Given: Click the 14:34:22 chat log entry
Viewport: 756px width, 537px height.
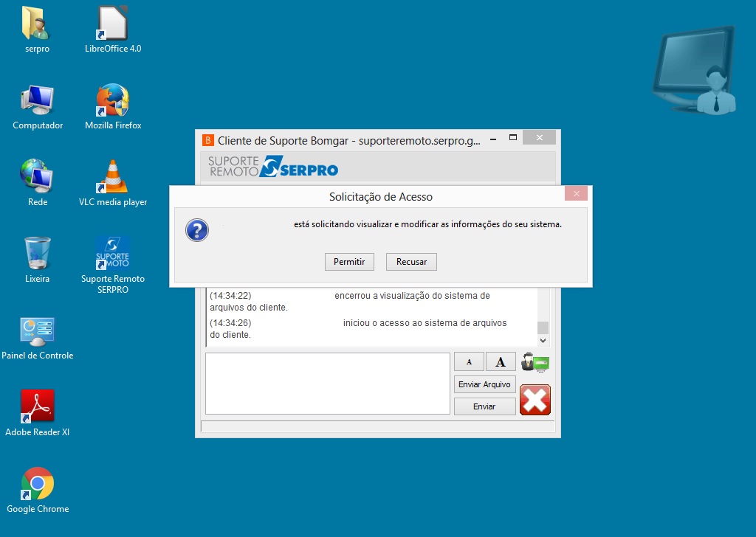Looking at the screenshot, I should pos(350,301).
